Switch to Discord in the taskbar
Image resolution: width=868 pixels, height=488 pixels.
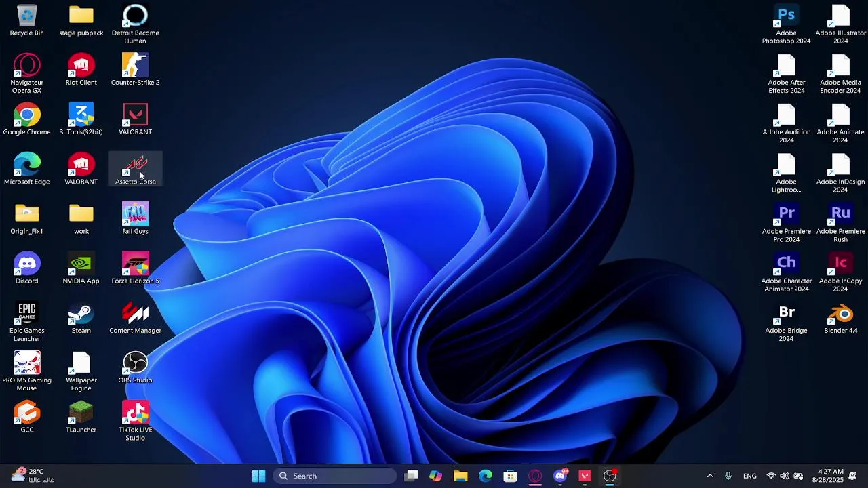click(x=560, y=476)
